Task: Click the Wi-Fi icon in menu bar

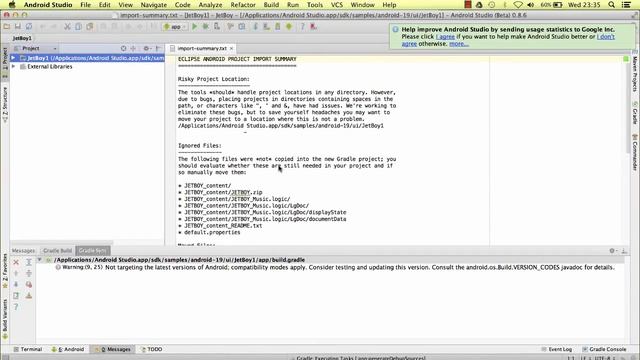Action: [x=518, y=5]
